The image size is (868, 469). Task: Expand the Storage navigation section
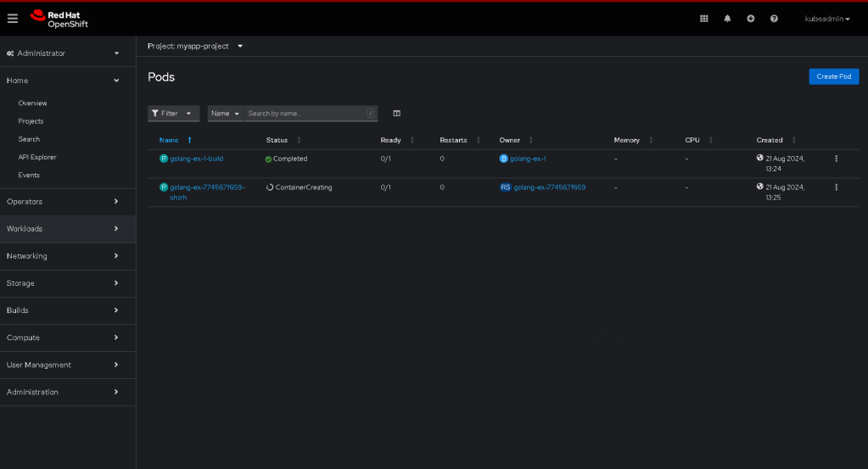click(68, 283)
